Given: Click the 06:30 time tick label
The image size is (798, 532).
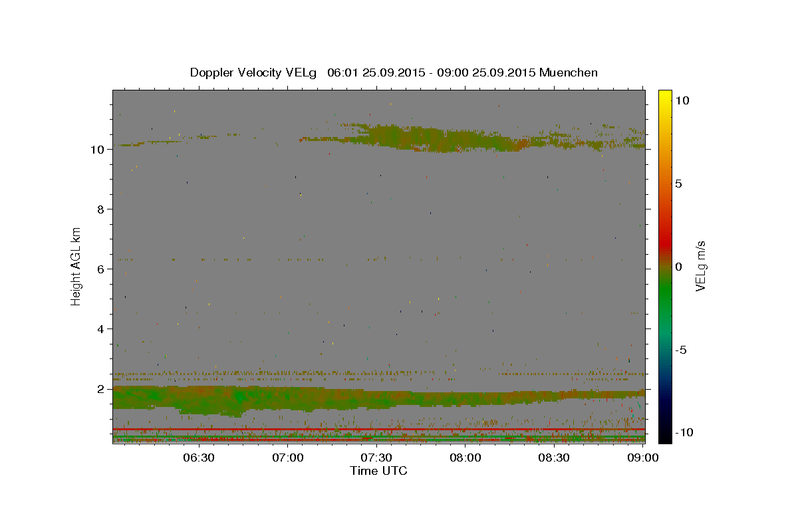Looking at the screenshot, I should [x=199, y=458].
